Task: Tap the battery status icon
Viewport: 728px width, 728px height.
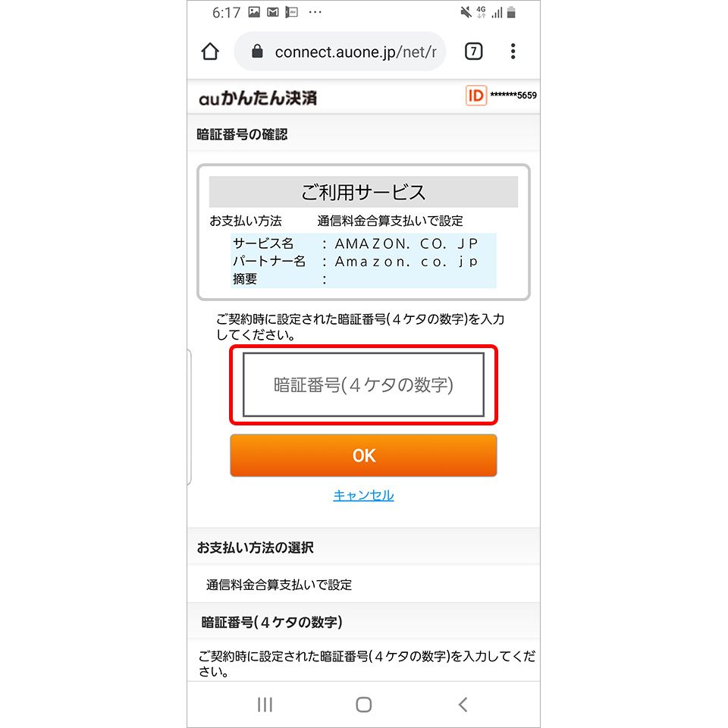Action: [511, 12]
